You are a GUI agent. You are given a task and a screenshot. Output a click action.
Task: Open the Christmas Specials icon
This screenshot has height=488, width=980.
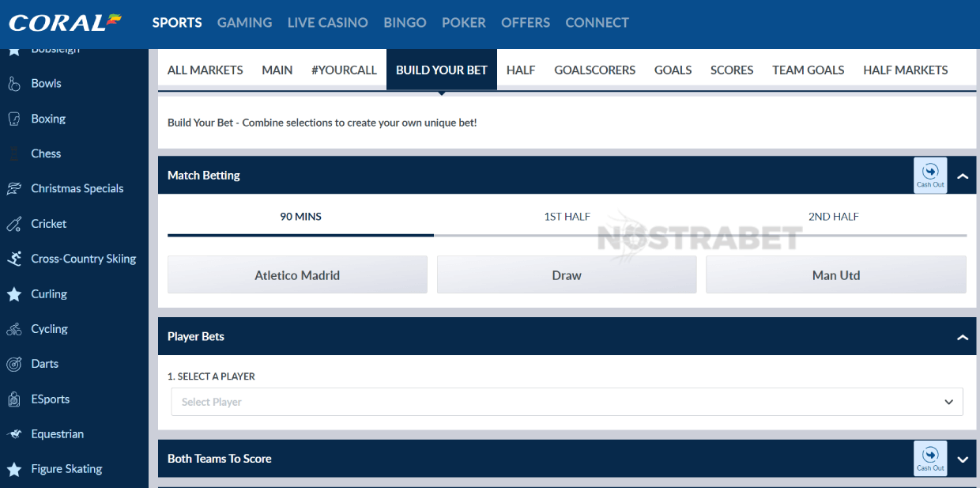click(x=13, y=188)
